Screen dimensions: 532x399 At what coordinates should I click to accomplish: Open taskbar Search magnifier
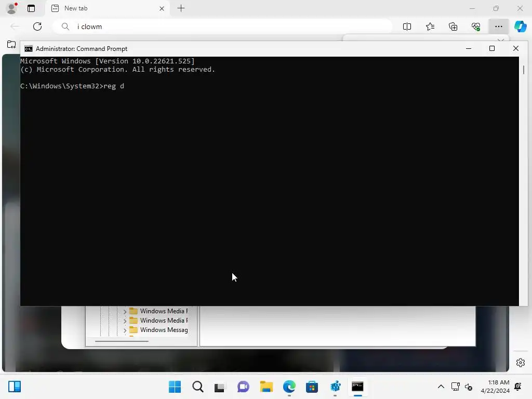click(x=198, y=387)
